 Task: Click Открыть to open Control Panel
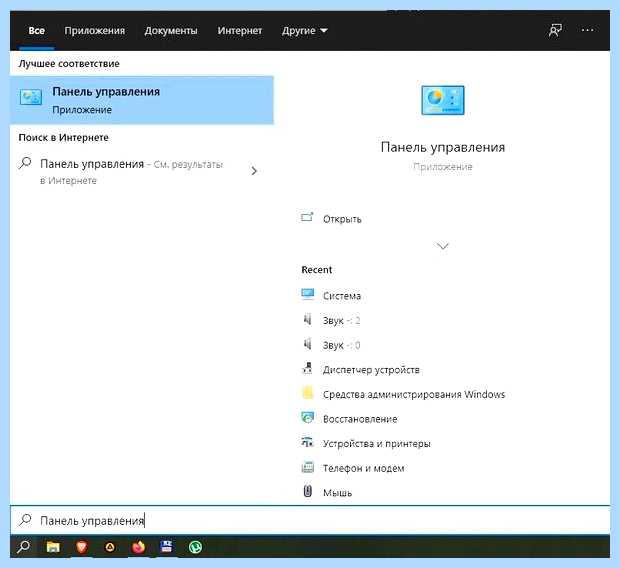(342, 219)
